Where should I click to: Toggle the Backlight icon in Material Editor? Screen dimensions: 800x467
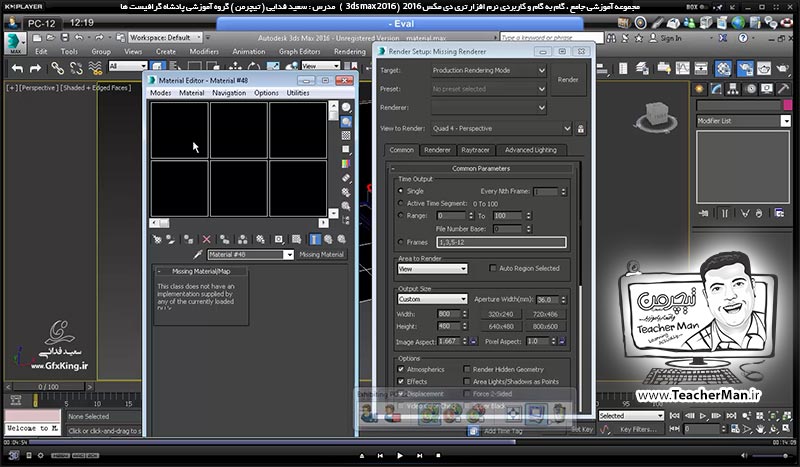346,121
